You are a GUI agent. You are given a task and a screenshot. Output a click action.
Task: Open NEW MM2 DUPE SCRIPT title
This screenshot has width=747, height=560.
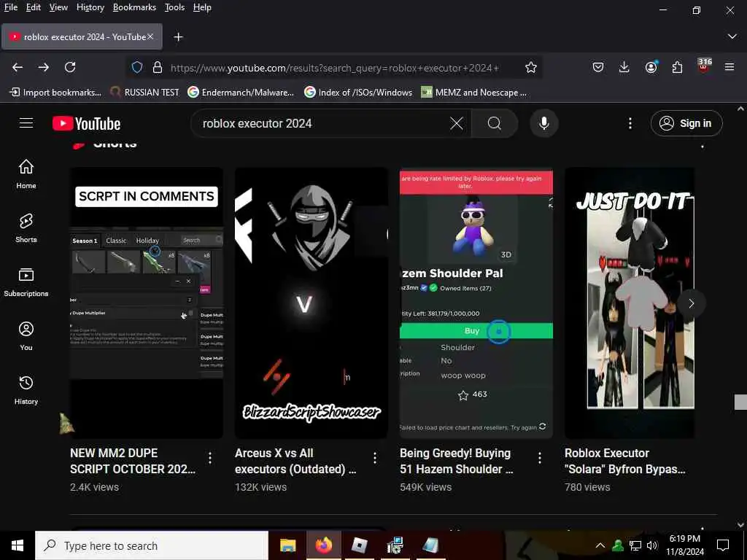(133, 461)
